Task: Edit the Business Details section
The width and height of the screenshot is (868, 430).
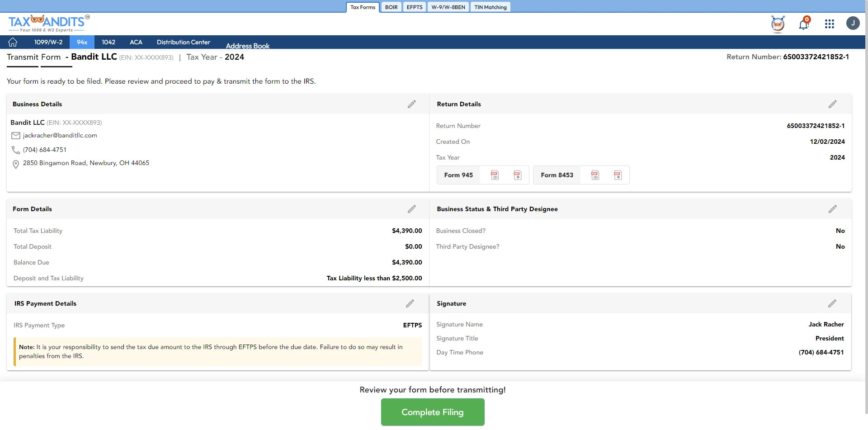Action: pos(411,104)
